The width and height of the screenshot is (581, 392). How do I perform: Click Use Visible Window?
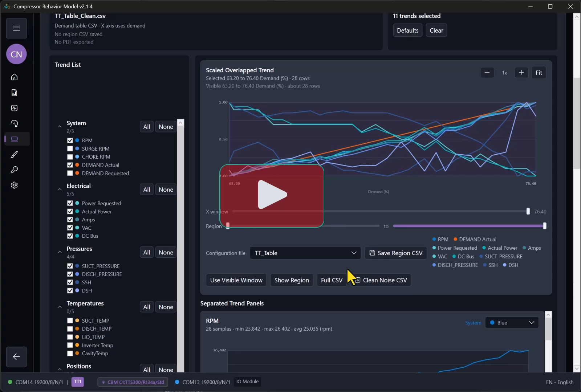pos(236,280)
